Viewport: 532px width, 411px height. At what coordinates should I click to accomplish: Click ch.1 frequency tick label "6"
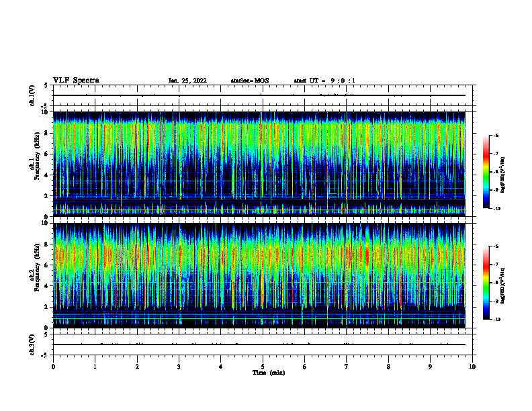(x=47, y=154)
